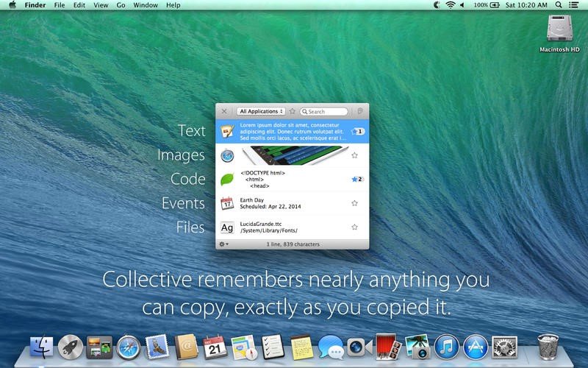Select the Lorem ipsum text clipping
588x368 pixels.
pyautogui.click(x=292, y=132)
